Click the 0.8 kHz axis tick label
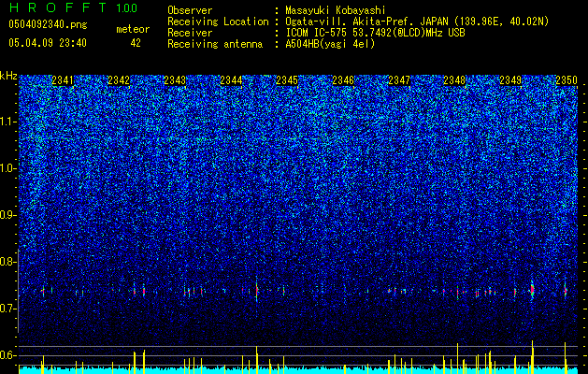Viewport: 588px width, 374px height. point(8,262)
